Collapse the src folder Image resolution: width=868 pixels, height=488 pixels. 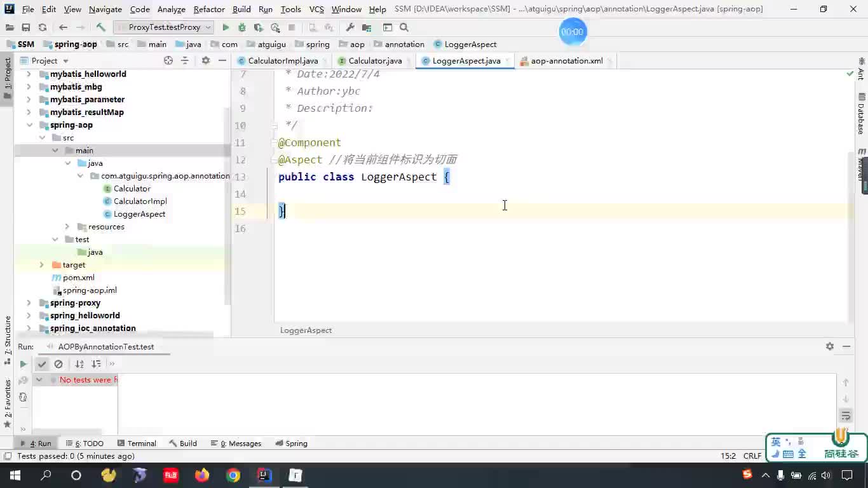(x=42, y=138)
